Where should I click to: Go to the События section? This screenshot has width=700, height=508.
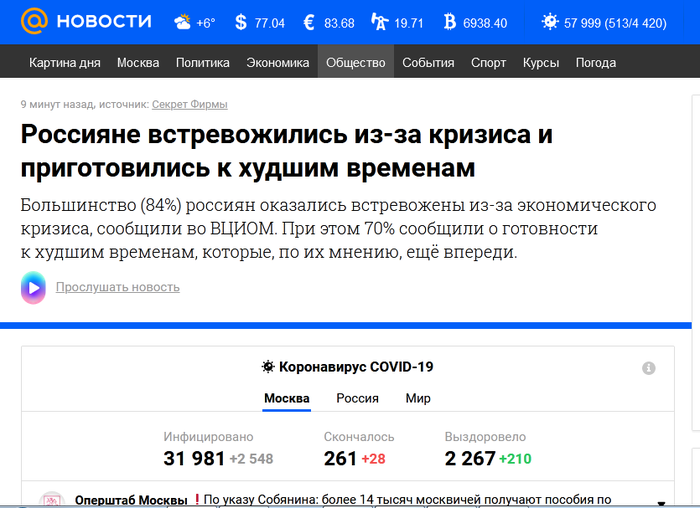428,62
